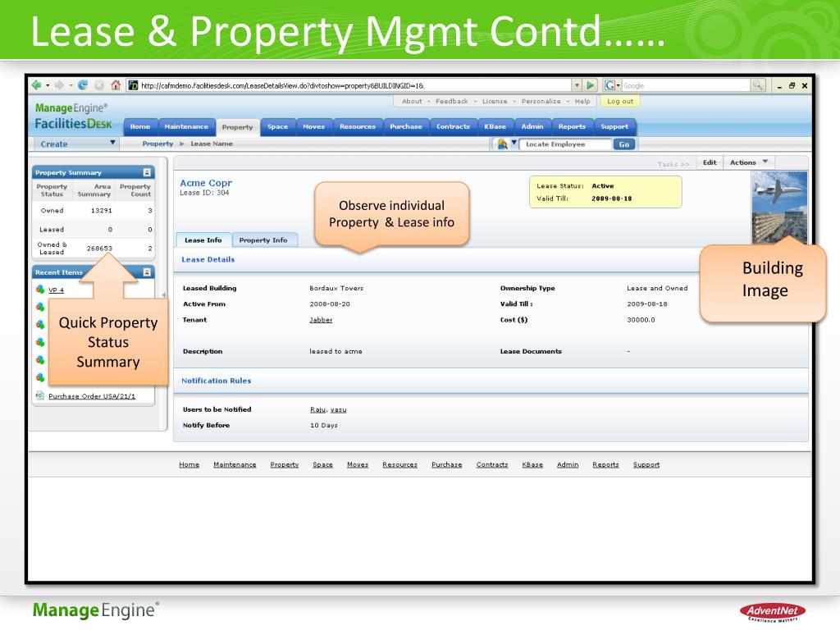
Task: Expand the Create dropdown
Action: pyautogui.click(x=75, y=144)
